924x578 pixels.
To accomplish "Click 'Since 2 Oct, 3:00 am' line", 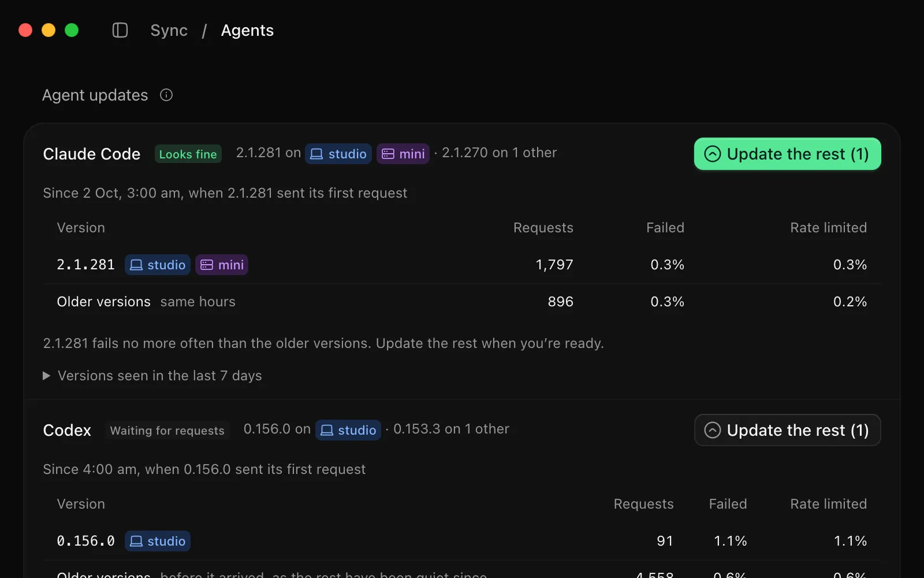I will pos(225,193).
